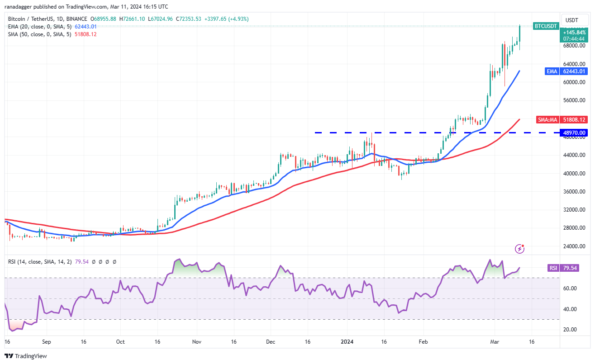The image size is (595, 364).
Task: Select the blue dashed horizontal line at 48970
Action: pos(437,133)
